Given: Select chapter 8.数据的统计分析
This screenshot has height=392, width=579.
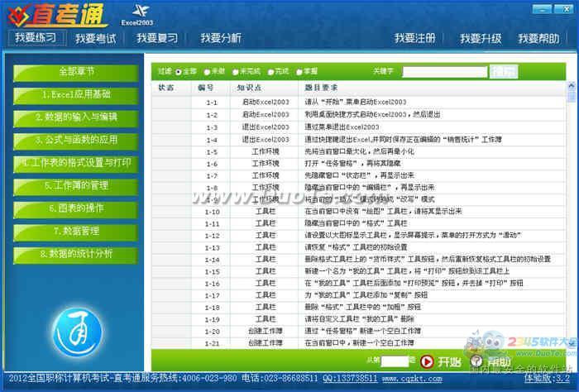Looking at the screenshot, I should point(76,254).
